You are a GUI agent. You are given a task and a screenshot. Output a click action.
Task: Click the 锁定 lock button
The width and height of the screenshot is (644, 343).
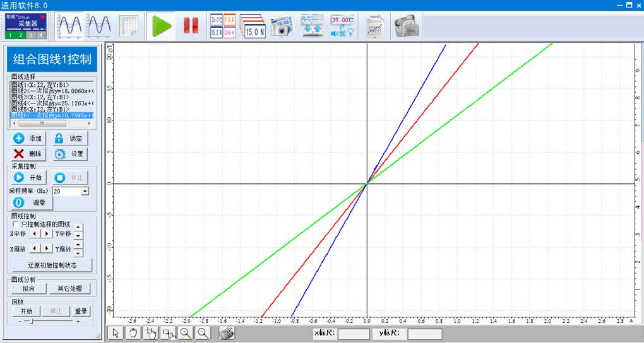[x=69, y=138]
